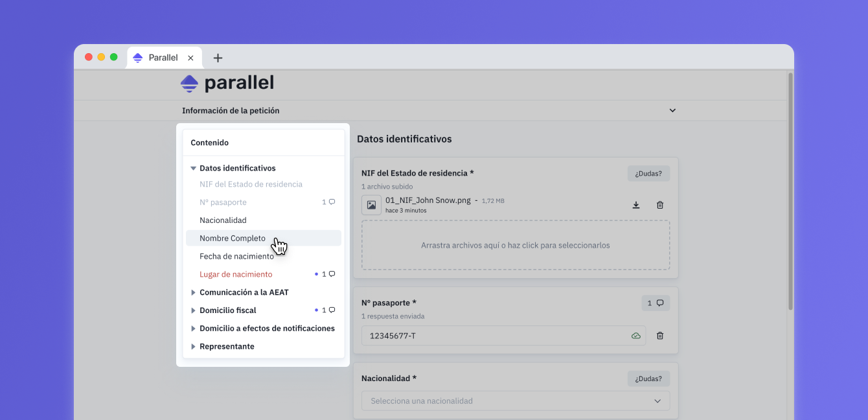Click the parallel logo icon in header
The height and width of the screenshot is (420, 868).
point(189,83)
